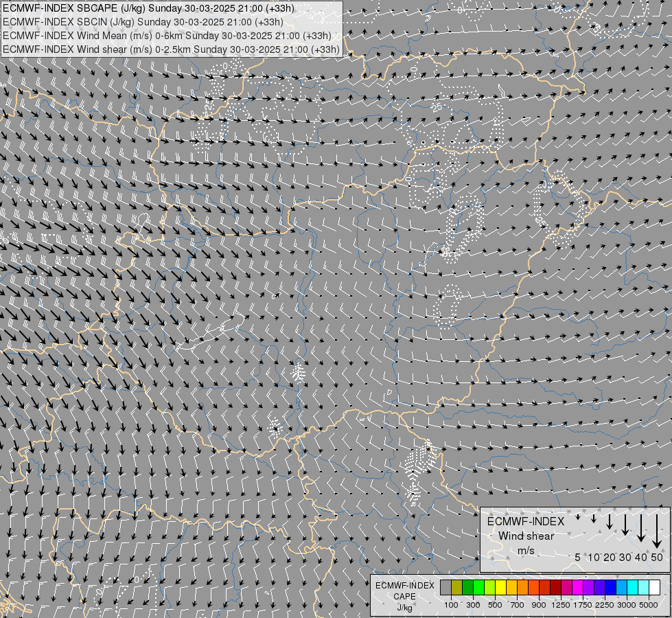Select the white swatch in CAPE legend
This screenshot has width=672, height=618.
tap(654, 588)
